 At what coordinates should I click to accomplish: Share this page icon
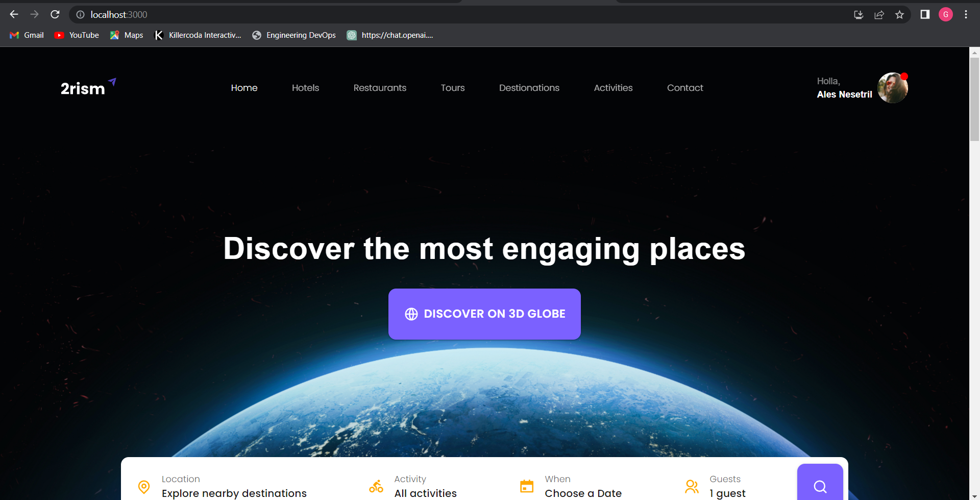[879, 15]
